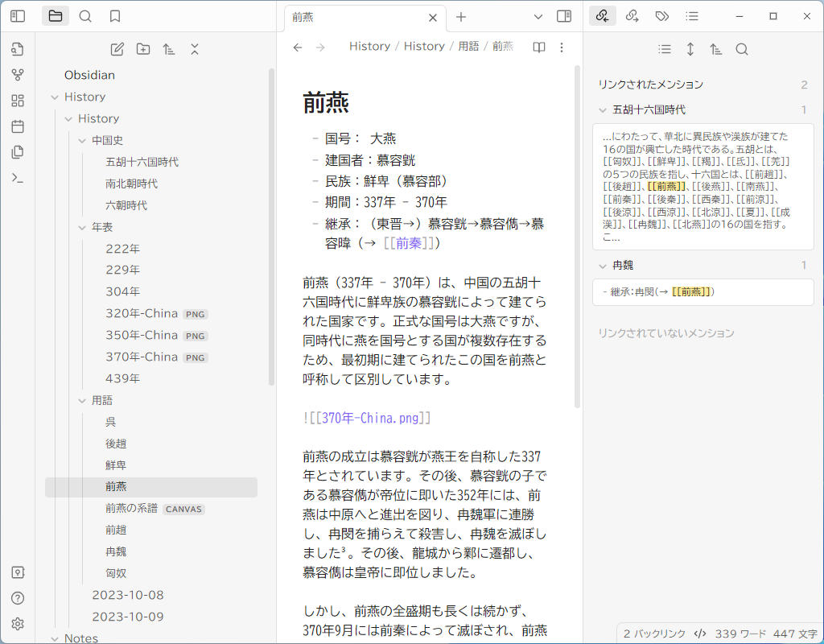Open the file explorer tab
The width and height of the screenshot is (824, 644).
[x=56, y=16]
